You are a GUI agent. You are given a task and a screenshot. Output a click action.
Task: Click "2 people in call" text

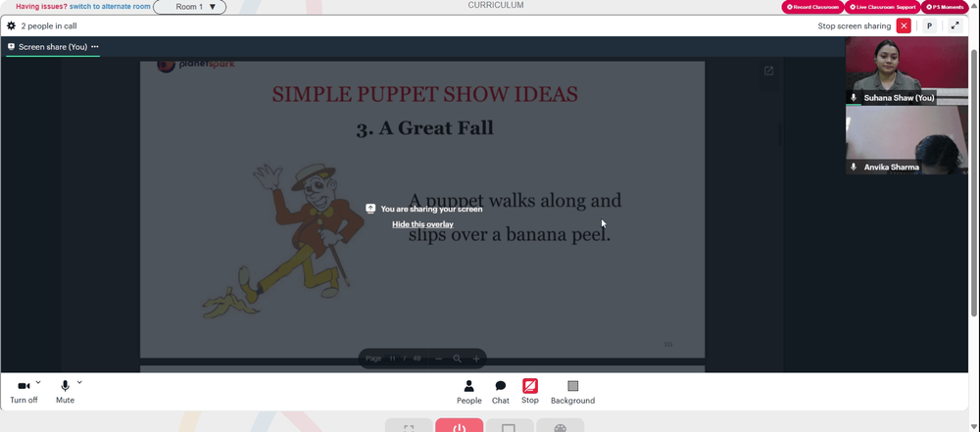(x=49, y=26)
